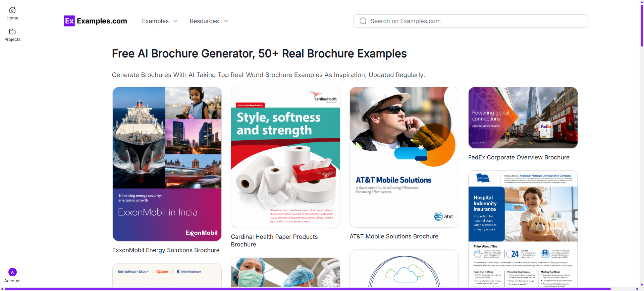Focus the Search on Examples.com field
Viewport: 644px width, 291px height.
[x=471, y=21]
